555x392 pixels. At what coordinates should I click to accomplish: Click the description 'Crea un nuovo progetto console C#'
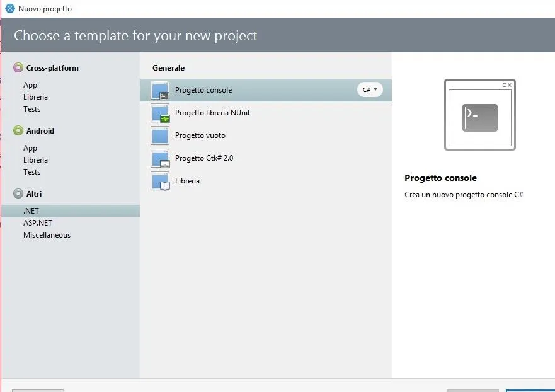(464, 195)
